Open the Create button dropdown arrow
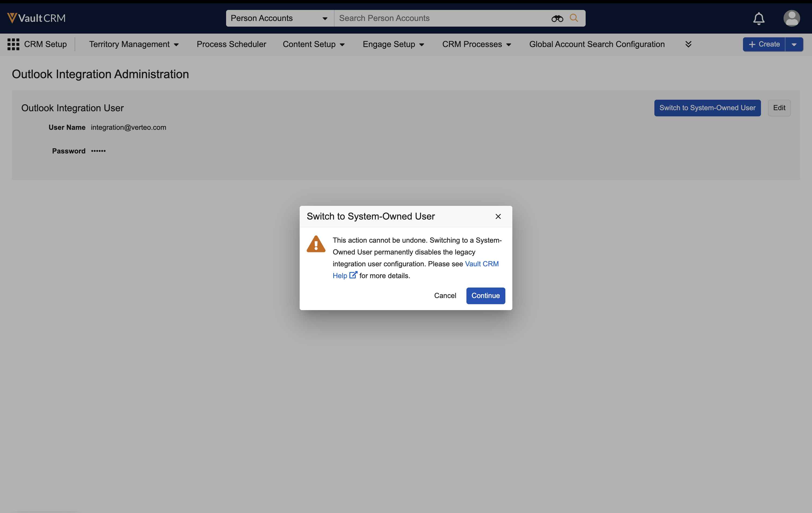The image size is (812, 513). 794,44
